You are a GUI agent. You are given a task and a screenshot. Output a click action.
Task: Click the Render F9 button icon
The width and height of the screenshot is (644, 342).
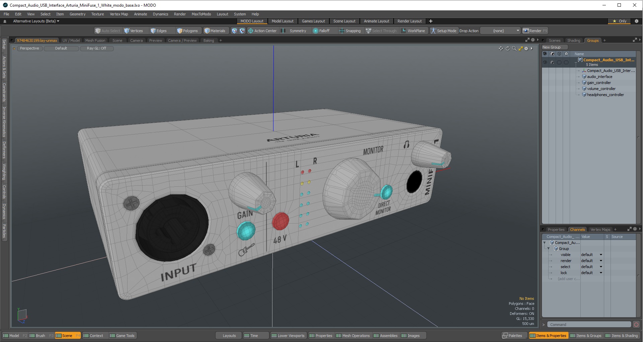click(x=526, y=31)
